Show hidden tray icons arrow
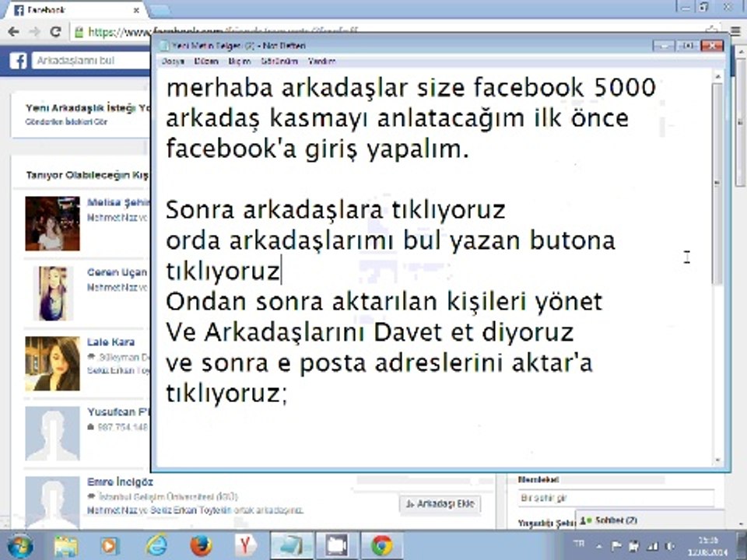This screenshot has width=747, height=560. 599,546
